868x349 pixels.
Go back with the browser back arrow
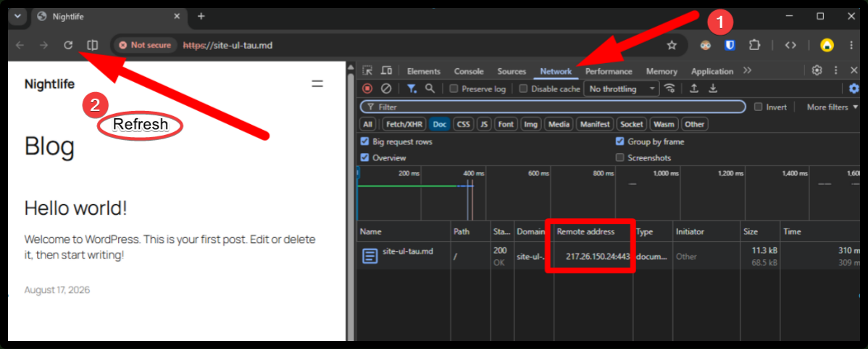[x=20, y=46]
